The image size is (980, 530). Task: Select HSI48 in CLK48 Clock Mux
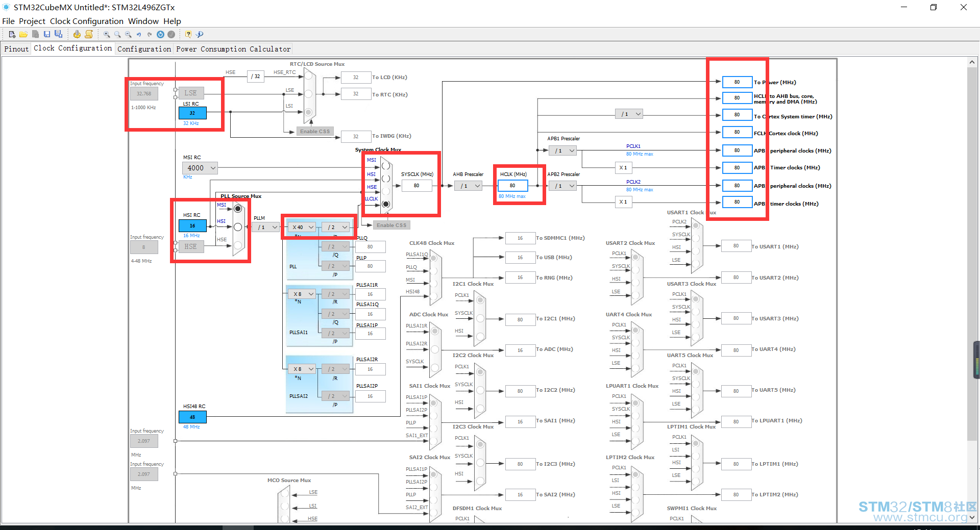(x=434, y=296)
